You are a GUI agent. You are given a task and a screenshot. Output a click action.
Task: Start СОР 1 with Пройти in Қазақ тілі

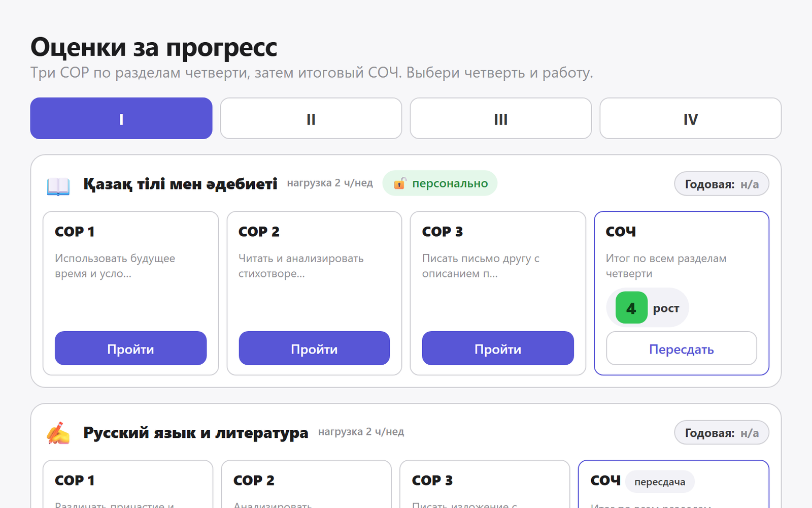[131, 348]
